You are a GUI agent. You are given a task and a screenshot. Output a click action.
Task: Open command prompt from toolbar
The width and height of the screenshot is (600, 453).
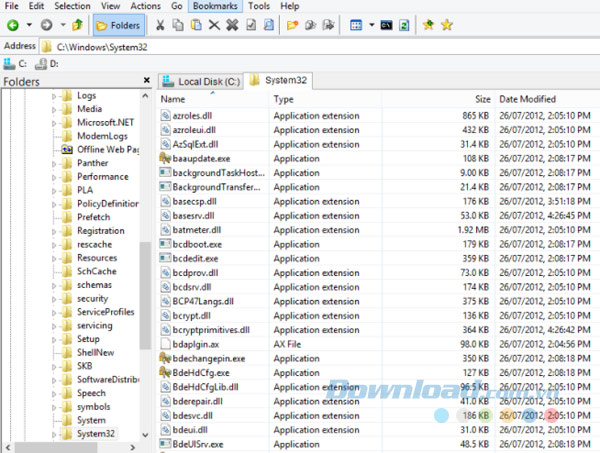click(385, 24)
